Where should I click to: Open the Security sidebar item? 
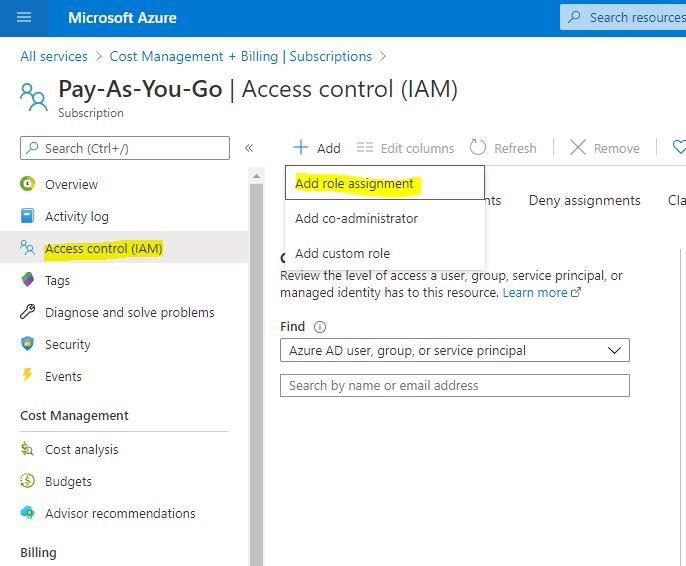click(124, 343)
